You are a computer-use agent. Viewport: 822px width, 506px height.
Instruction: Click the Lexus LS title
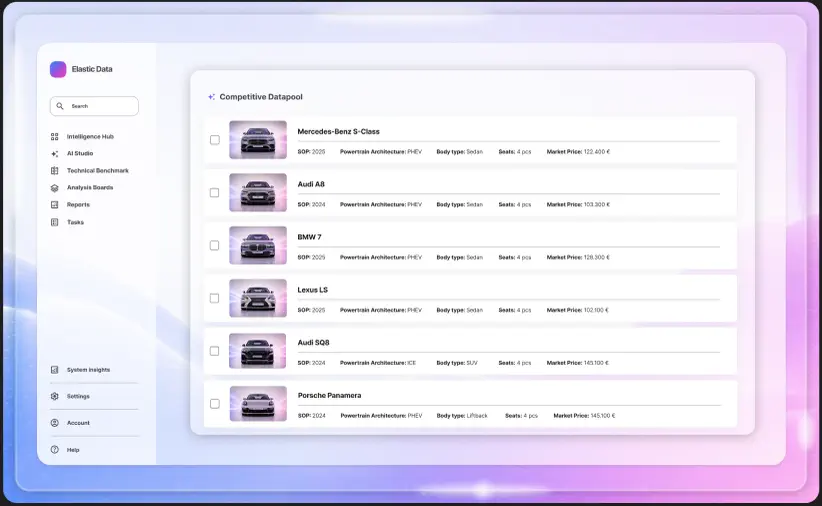tap(312, 290)
